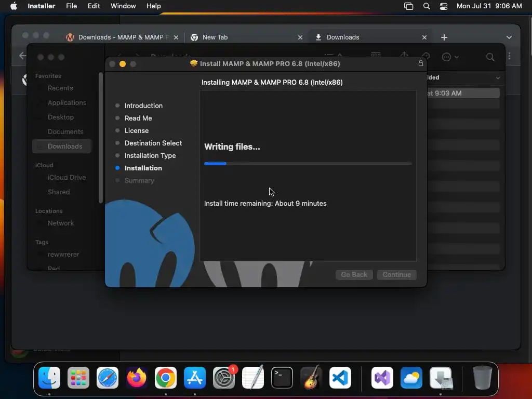This screenshot has height=399, width=532.
Task: Click the Continue button
Action: tap(396, 274)
